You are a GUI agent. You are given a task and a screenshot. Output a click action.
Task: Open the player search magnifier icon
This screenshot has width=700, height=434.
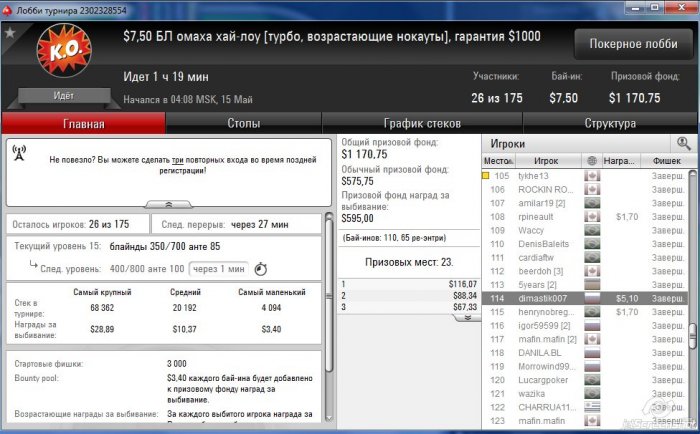pyautogui.click(x=683, y=144)
